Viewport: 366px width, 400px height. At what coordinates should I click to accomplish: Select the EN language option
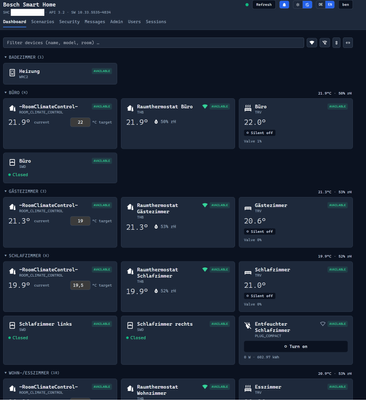tap(330, 5)
